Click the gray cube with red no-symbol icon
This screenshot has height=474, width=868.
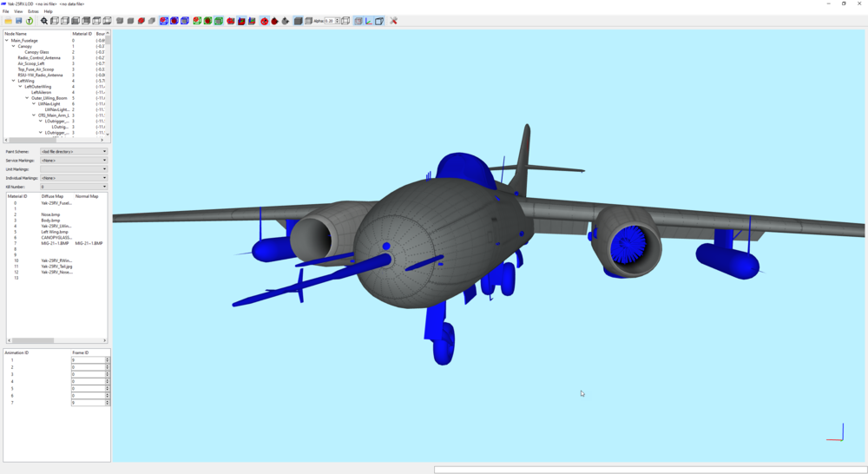(141, 21)
